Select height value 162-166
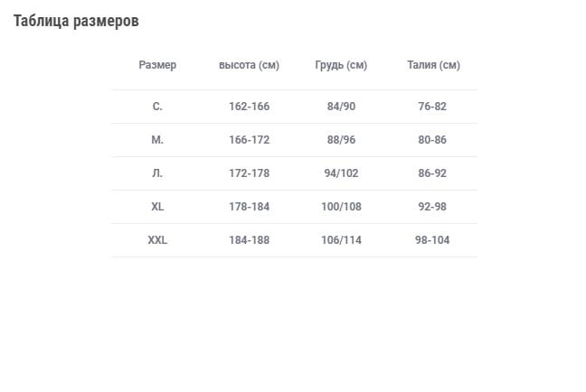Viewport: 586px width, 392px height. click(250, 107)
